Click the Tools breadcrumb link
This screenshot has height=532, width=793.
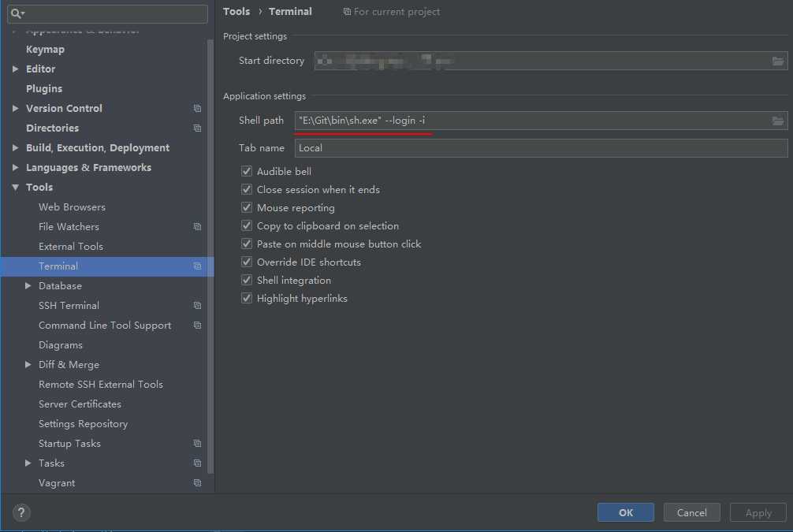[x=236, y=11]
